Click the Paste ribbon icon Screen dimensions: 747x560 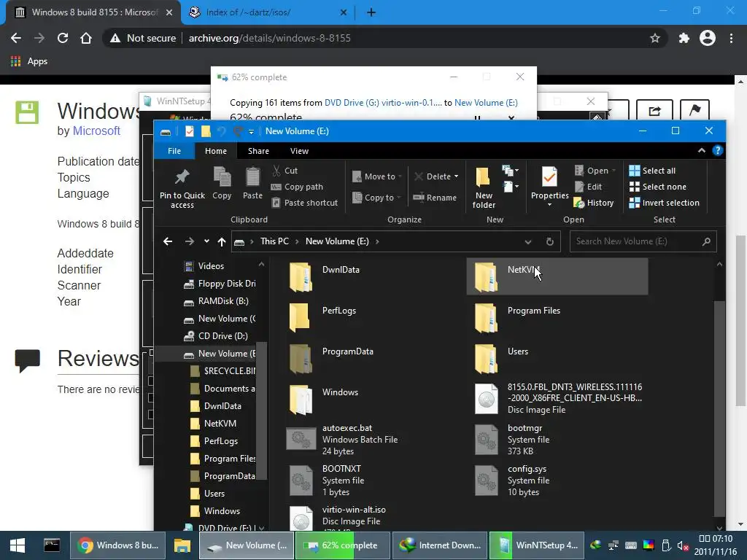point(252,183)
